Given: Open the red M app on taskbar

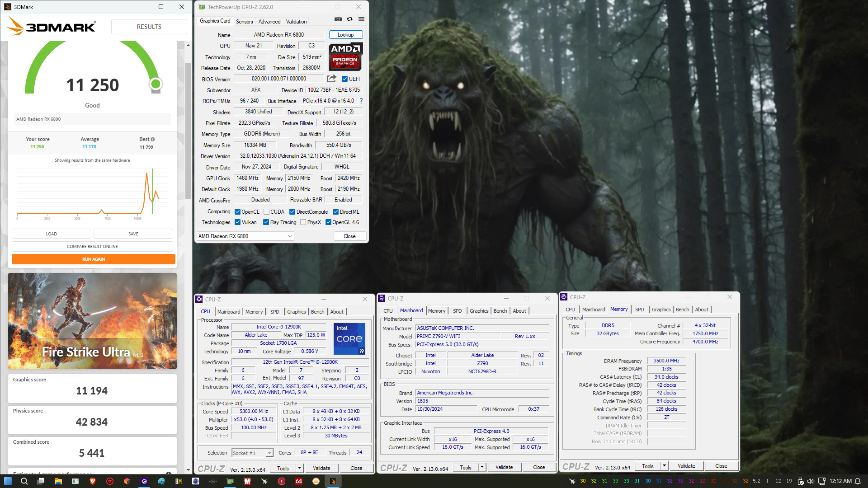Looking at the screenshot, I should pos(247,481).
